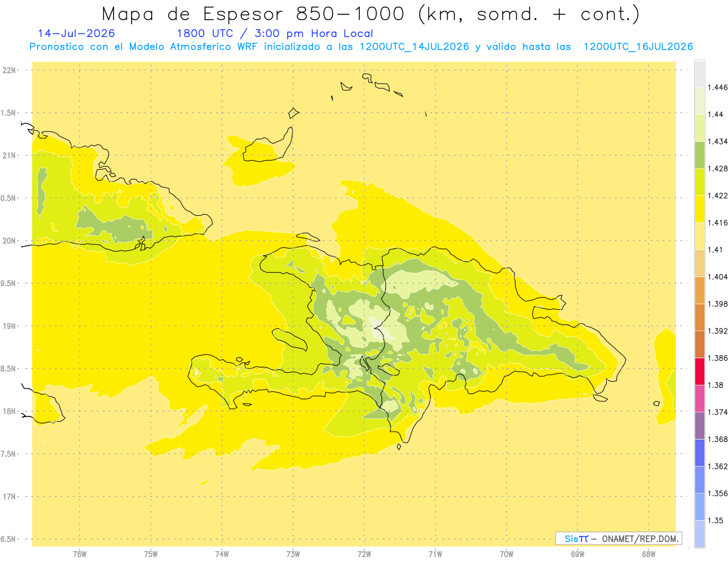Image resolution: width=728 pixels, height=562 pixels.
Task: Pick the green legend swatch between 1.428 and 1.434
Action: point(699,155)
